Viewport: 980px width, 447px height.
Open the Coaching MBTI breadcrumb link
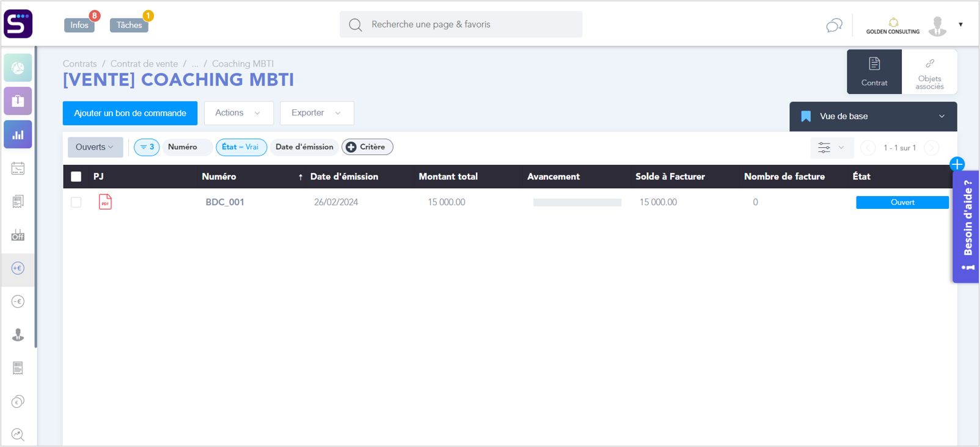(x=243, y=64)
